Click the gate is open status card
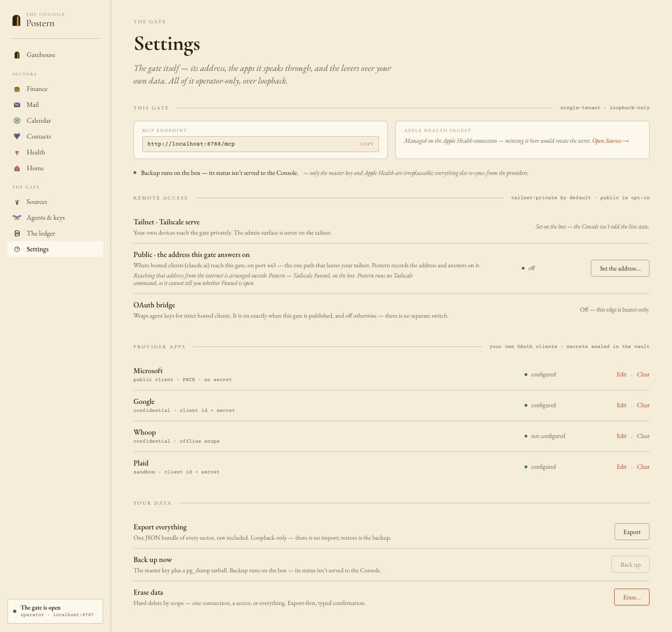 [x=55, y=611]
